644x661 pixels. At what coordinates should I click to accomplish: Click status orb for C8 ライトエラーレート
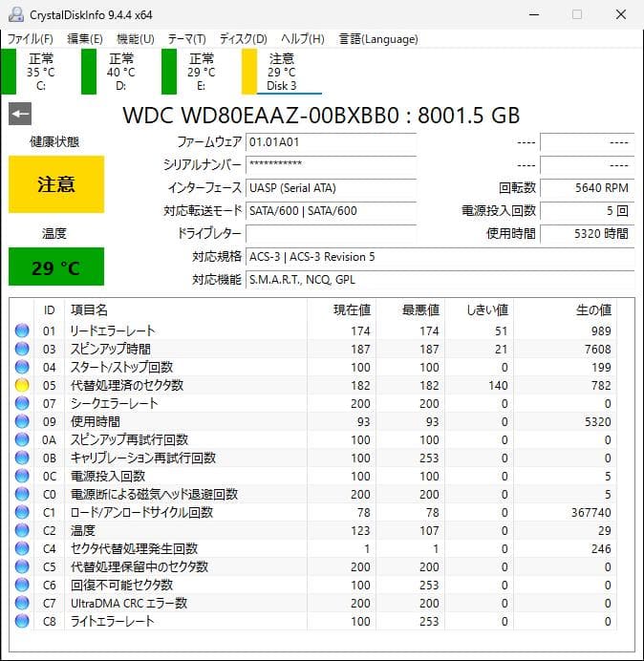point(22,621)
